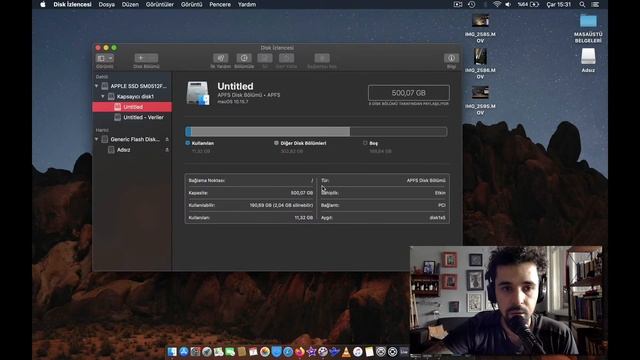Screen dimensions: 640x360
Task: Click the screen recording menu bar icon
Action: coord(458,4)
